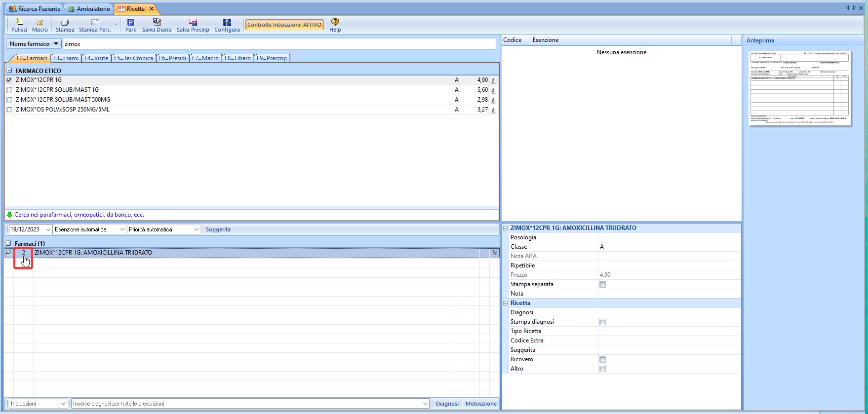Toggle the Stampa diagnosi checkbox
Viewport: 868px width, 414px height.
coord(602,322)
